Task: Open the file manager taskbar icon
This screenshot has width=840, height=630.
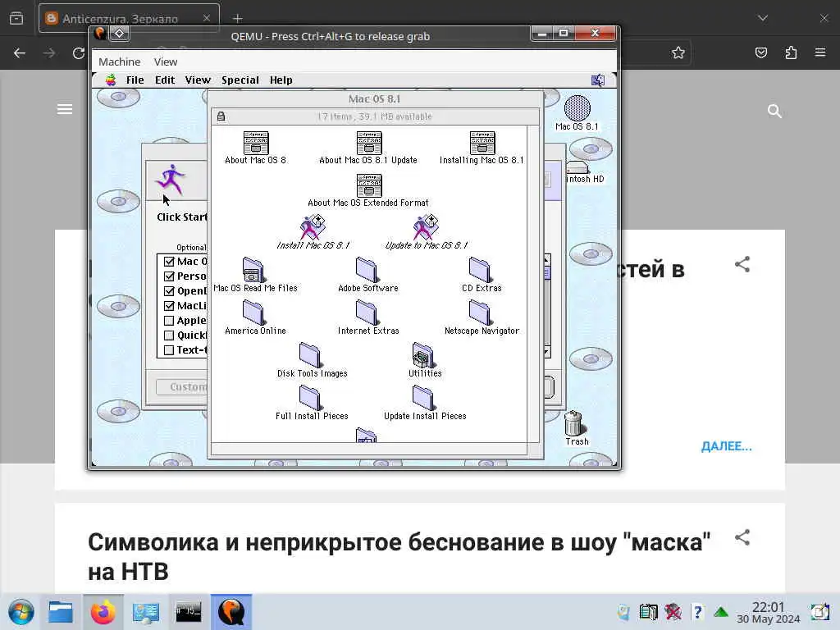Action: [60, 612]
